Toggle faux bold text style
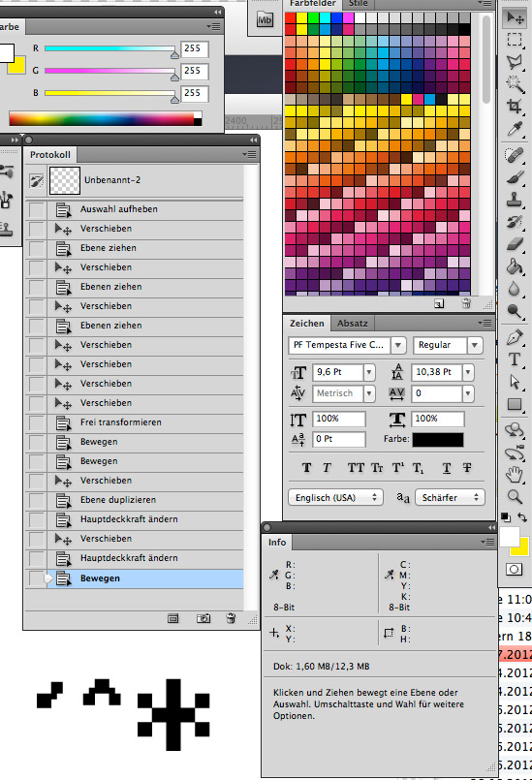 [306, 468]
